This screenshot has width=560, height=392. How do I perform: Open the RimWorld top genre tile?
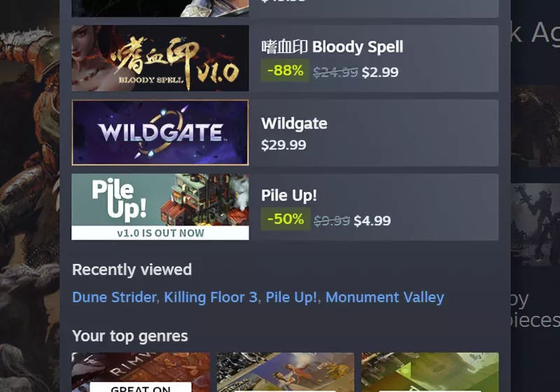141,372
